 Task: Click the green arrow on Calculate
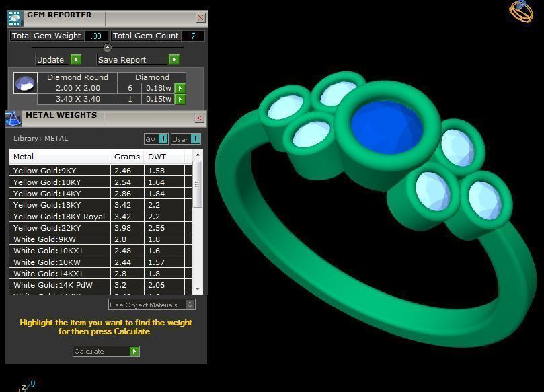[x=134, y=352]
